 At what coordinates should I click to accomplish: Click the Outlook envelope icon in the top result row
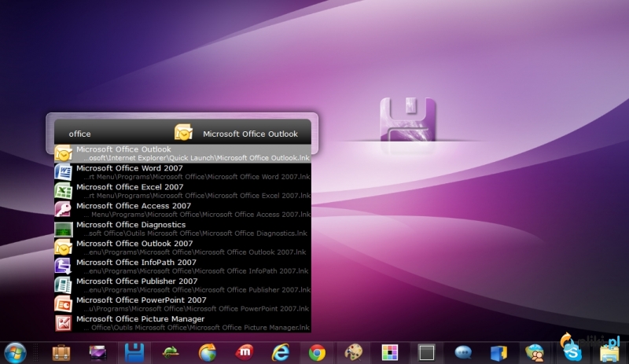tap(64, 153)
